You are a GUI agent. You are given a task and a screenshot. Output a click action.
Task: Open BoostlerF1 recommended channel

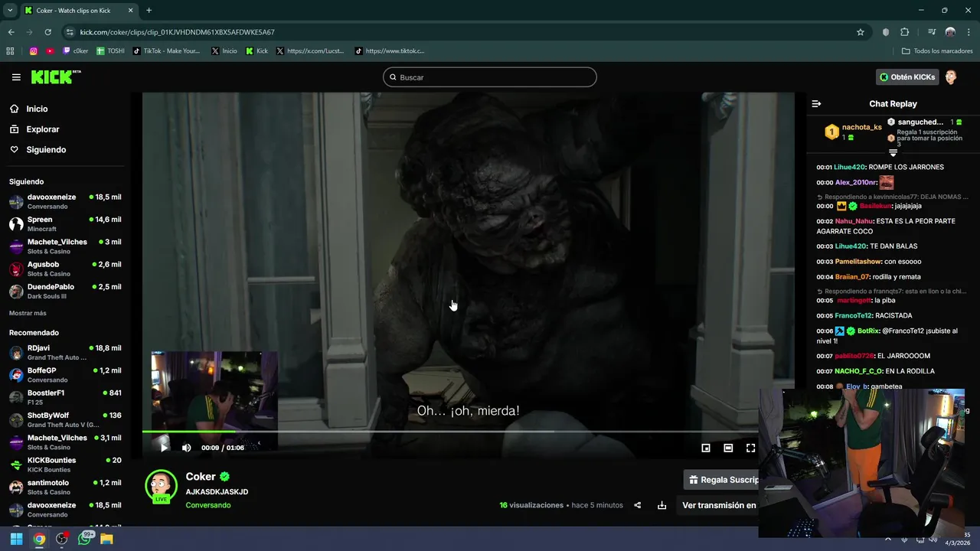(65, 397)
